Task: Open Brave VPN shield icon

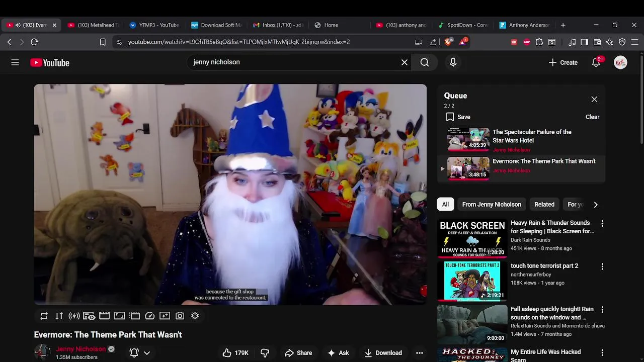Action: (622, 42)
